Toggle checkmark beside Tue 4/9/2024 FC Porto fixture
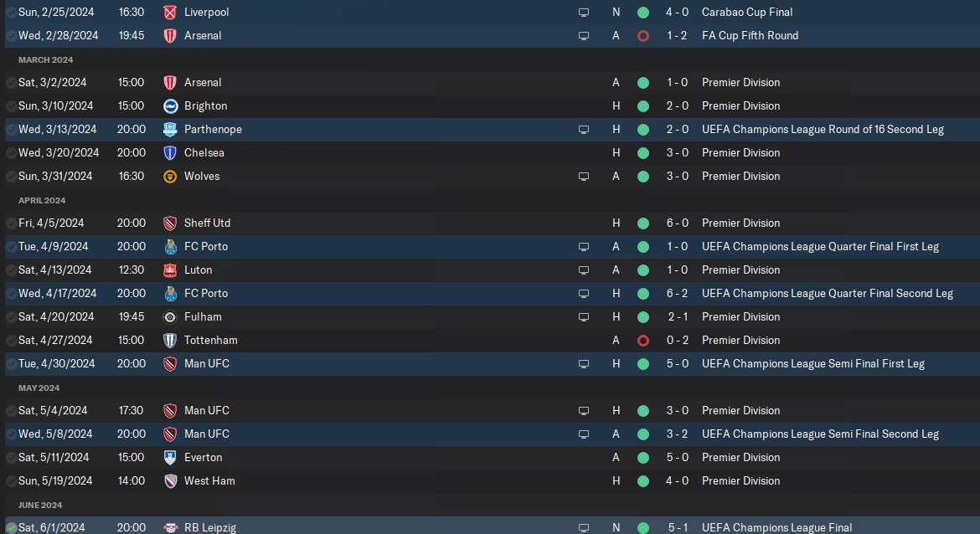Screen dimensions: 980x534 point(11,247)
